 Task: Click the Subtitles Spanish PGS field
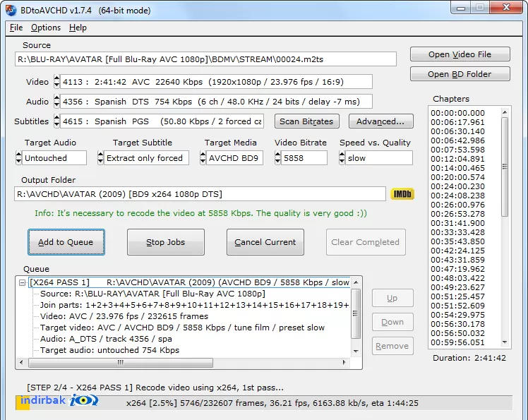162,121
